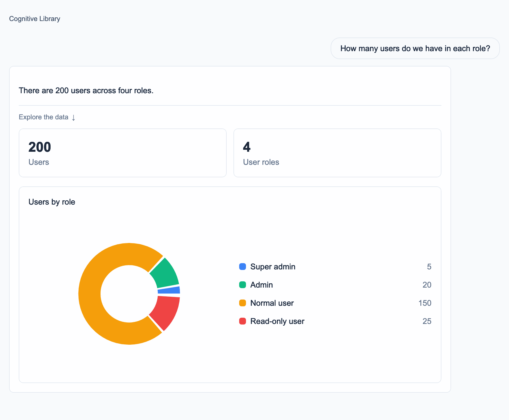Click the blue Super admin donut segment
Viewport: 509px width, 420px height.
[169, 290]
